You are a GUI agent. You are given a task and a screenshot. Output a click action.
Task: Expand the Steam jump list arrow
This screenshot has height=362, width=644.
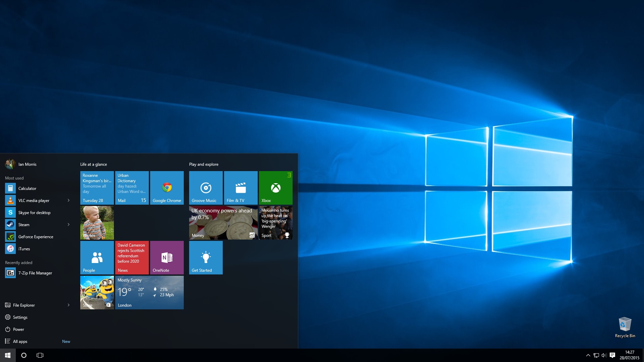pyautogui.click(x=69, y=225)
